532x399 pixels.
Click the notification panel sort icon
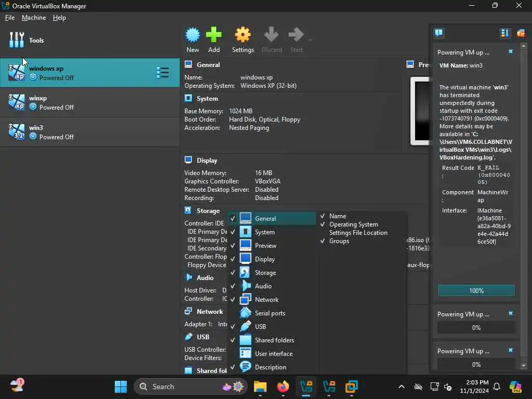coord(505,33)
